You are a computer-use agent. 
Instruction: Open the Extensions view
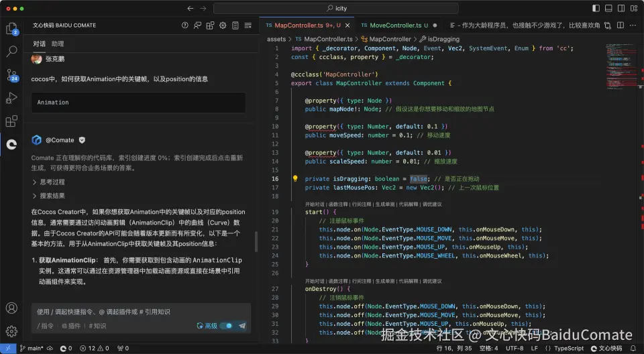pos(11,121)
